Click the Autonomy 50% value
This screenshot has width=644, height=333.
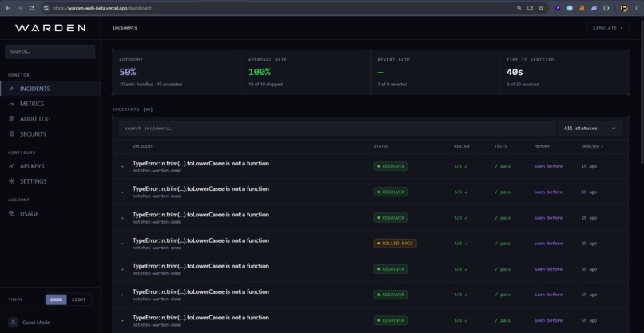pos(128,72)
